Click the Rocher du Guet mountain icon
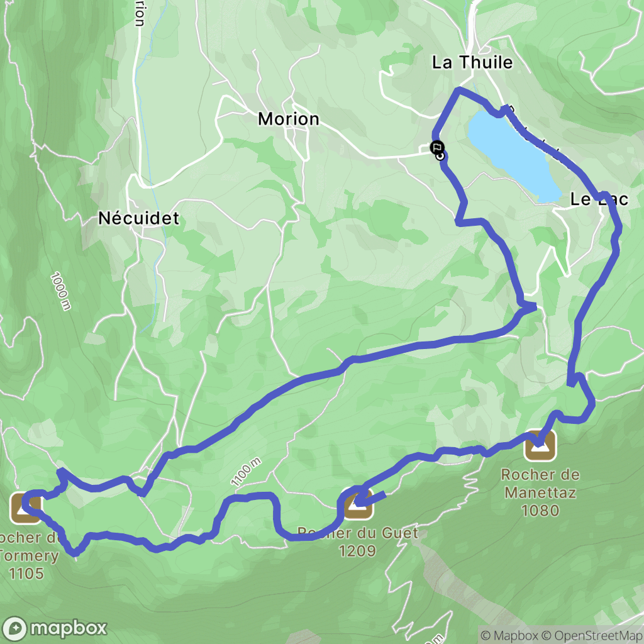Viewport: 644px width, 644px height. [x=357, y=503]
